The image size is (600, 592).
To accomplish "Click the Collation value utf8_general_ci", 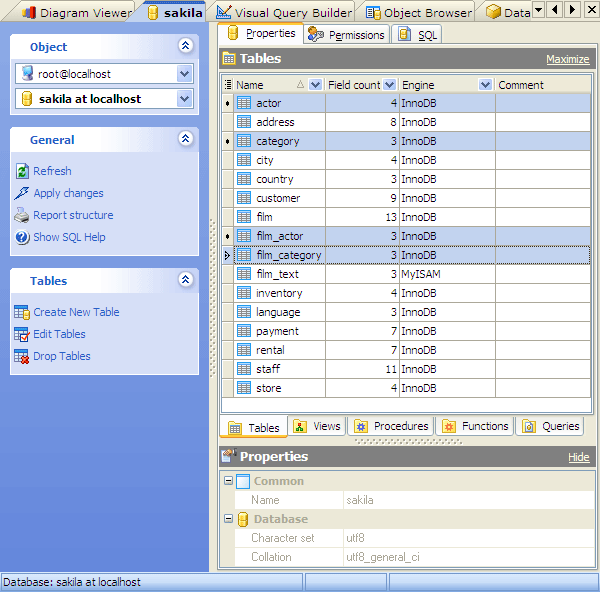I will click(x=469, y=557).
